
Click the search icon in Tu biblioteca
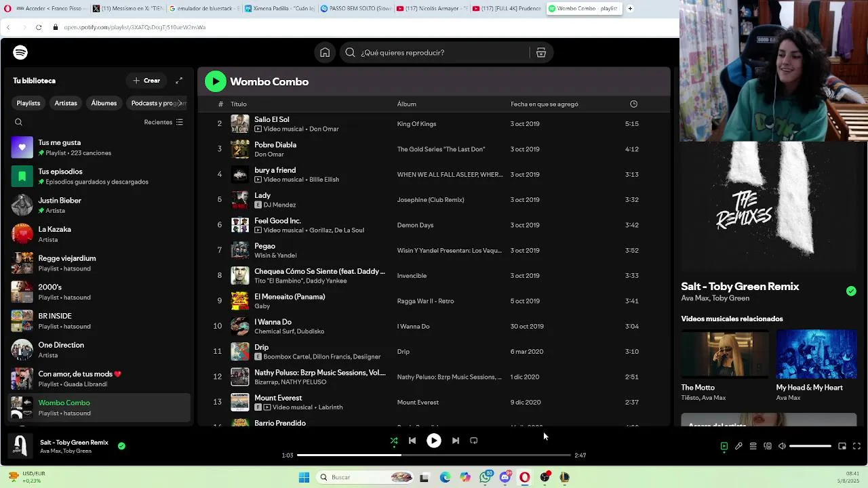18,123
